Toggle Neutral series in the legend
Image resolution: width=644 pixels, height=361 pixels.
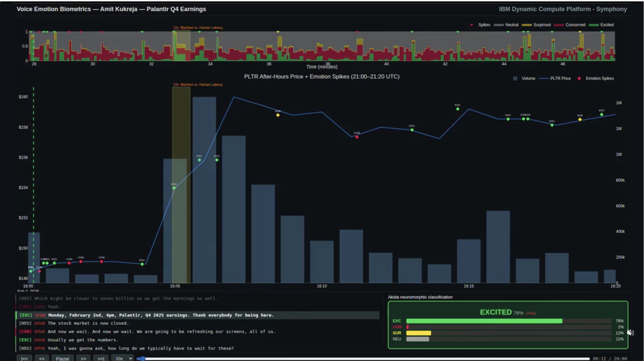click(511, 25)
